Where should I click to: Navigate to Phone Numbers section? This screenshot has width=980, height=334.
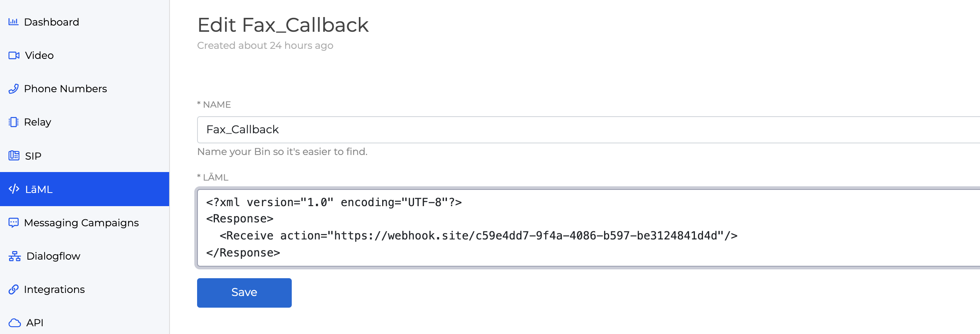coord(65,89)
